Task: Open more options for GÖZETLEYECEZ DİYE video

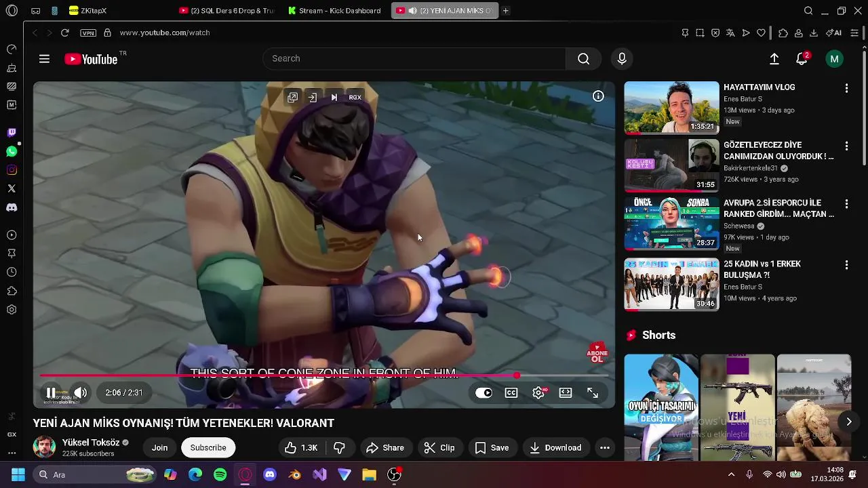Action: click(x=846, y=146)
